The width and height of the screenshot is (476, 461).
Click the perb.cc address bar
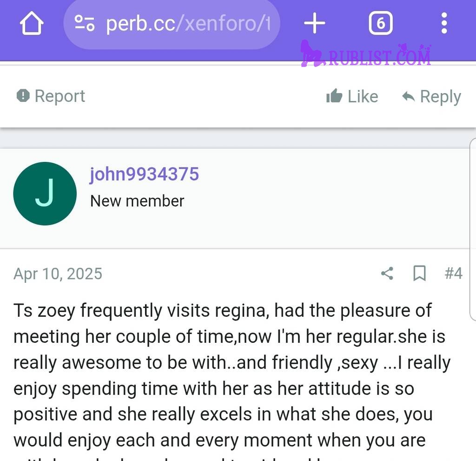click(x=172, y=24)
